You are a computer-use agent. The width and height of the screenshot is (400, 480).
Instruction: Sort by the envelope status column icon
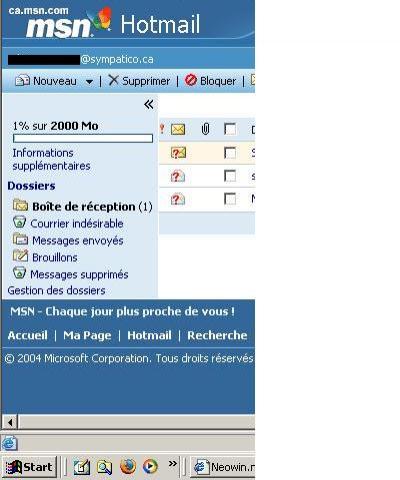tap(178, 129)
